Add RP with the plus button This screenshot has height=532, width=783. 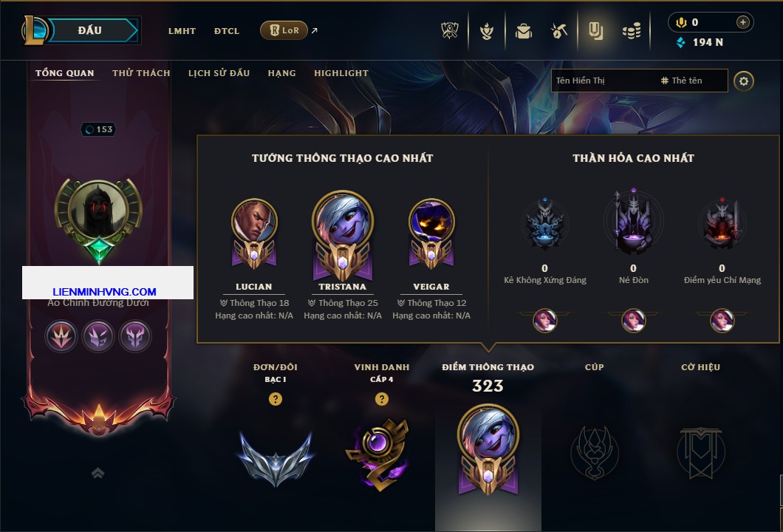(743, 22)
